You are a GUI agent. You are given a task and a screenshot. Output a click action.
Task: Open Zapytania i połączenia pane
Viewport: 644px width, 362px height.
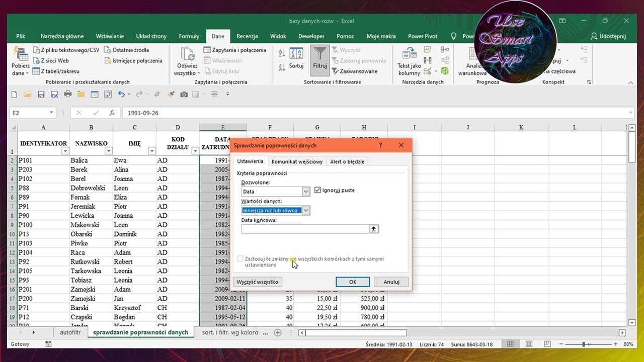tap(235, 50)
